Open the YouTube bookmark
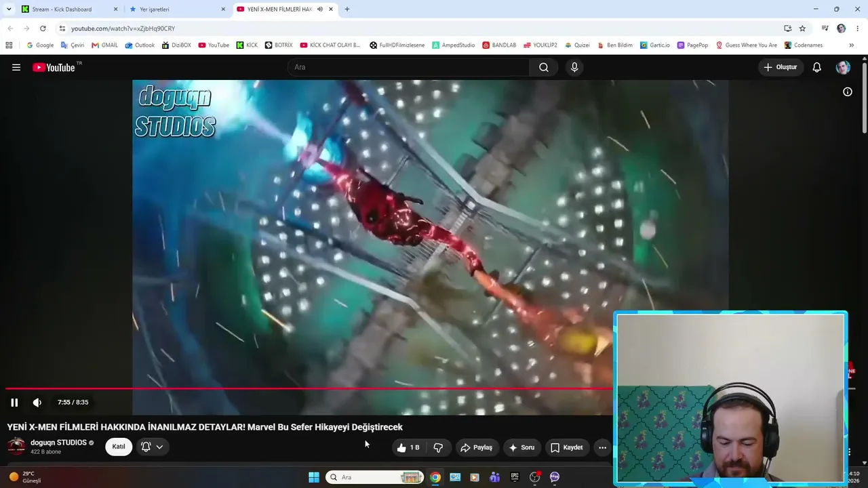 (214, 45)
